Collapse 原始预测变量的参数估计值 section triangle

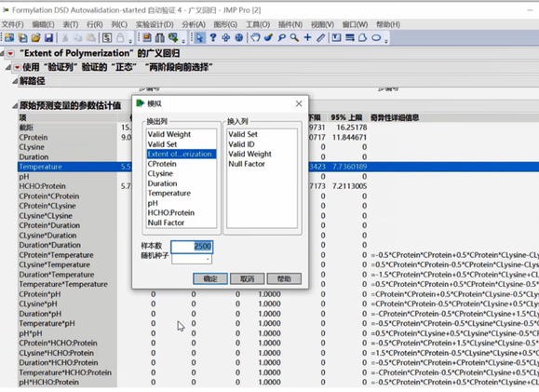(x=15, y=106)
